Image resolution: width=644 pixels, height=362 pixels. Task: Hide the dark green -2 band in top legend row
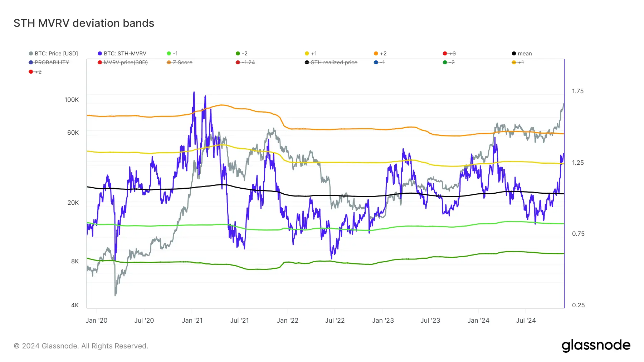point(241,54)
